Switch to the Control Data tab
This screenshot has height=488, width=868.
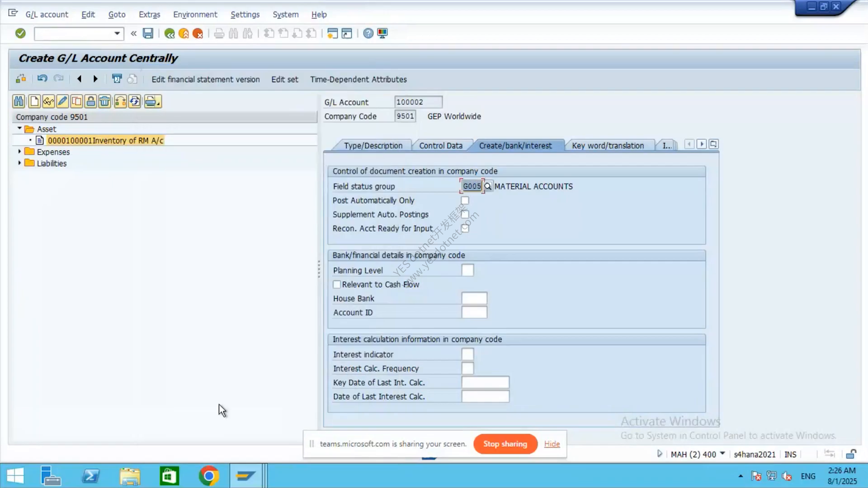coord(441,145)
